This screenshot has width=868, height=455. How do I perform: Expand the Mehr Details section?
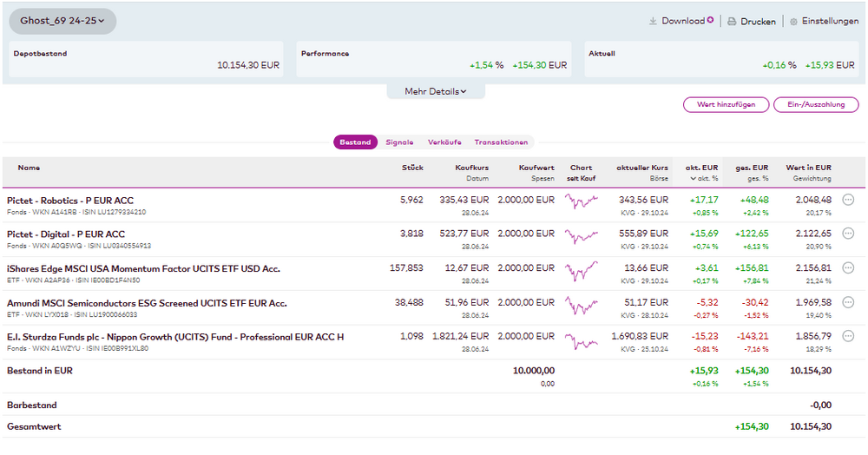[435, 91]
